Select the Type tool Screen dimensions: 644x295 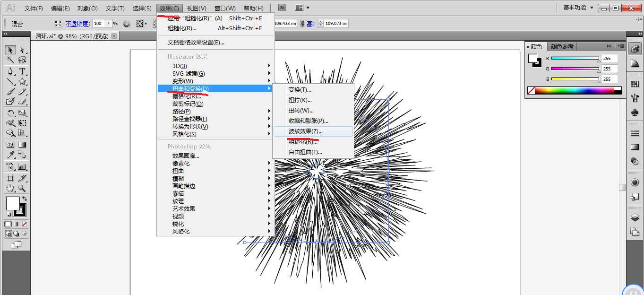(x=22, y=71)
